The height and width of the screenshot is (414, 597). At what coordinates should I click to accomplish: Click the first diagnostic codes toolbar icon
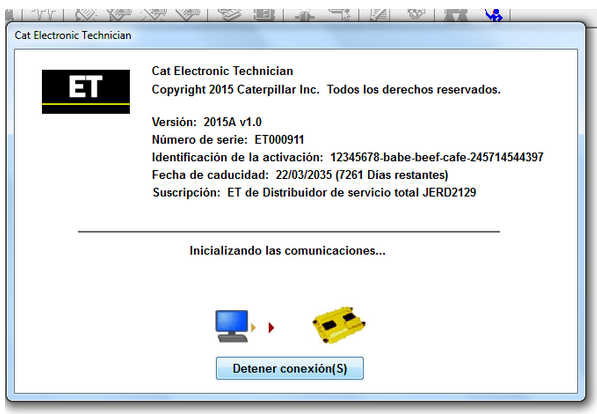point(86,15)
